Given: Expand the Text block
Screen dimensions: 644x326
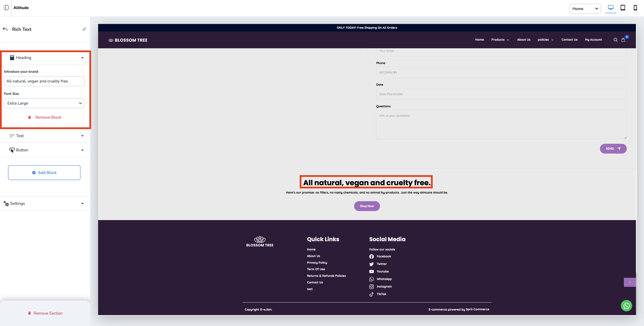Looking at the screenshot, I should click(x=82, y=136).
